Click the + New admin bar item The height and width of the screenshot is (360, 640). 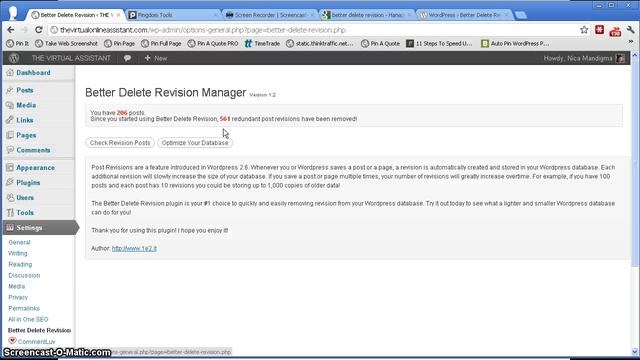156,58
